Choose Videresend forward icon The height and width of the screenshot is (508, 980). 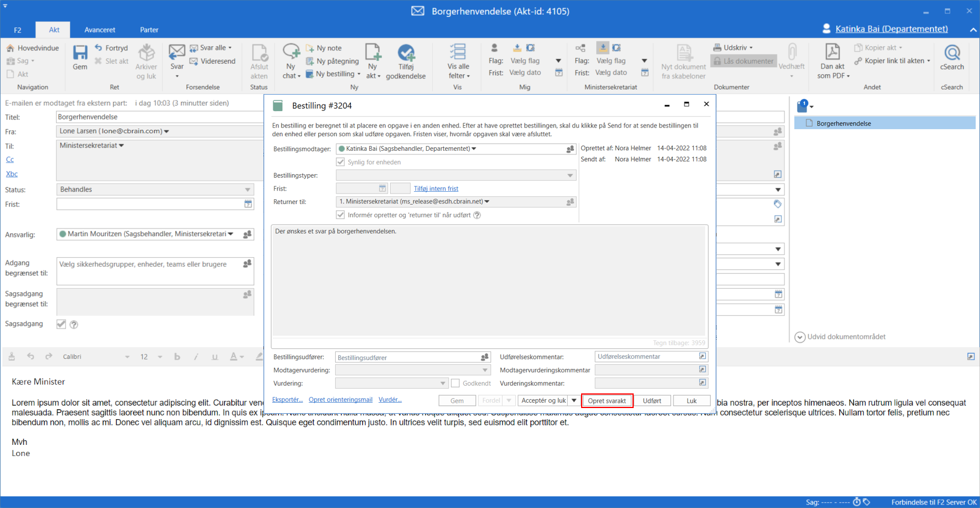coord(213,61)
